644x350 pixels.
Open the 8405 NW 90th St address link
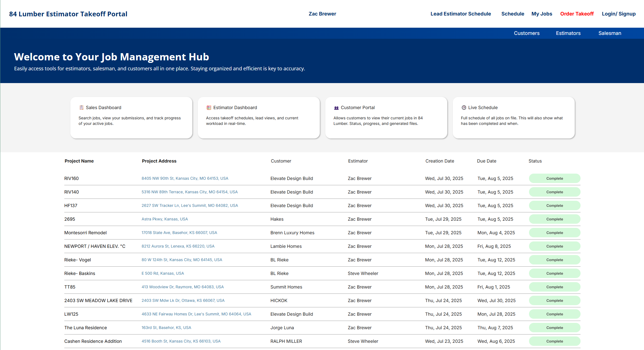(x=185, y=178)
